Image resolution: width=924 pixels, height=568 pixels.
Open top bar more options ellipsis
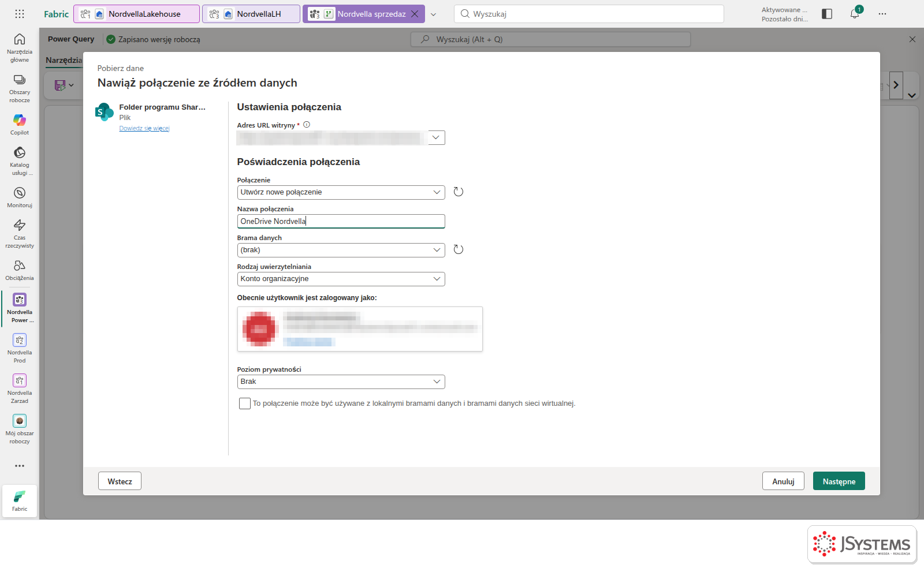(882, 14)
